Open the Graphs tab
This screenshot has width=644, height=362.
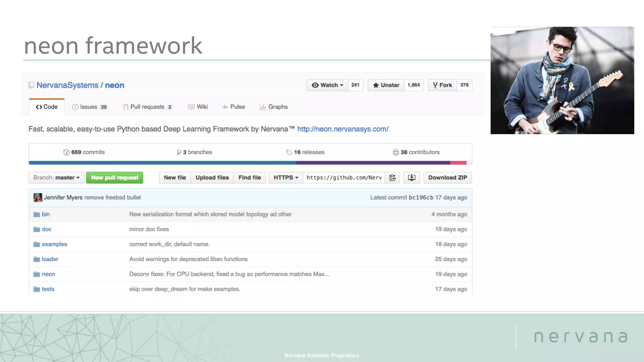point(274,107)
